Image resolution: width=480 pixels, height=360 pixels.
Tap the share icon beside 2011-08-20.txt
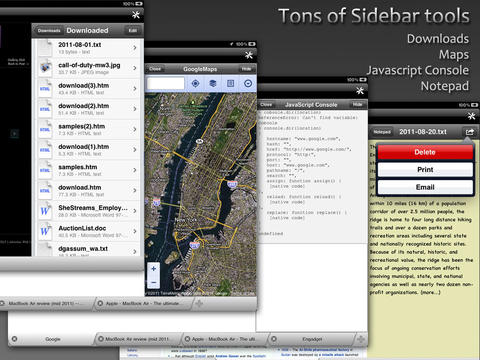tap(469, 132)
